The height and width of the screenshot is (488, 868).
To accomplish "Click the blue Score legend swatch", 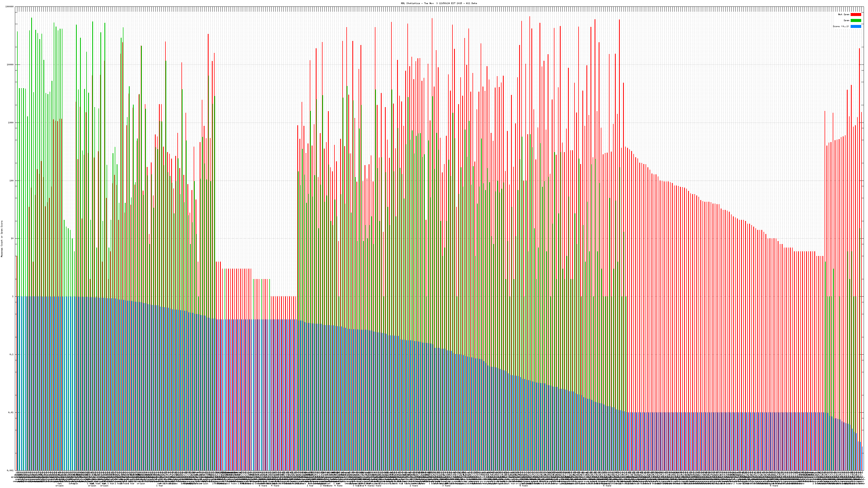I will pos(856,26).
